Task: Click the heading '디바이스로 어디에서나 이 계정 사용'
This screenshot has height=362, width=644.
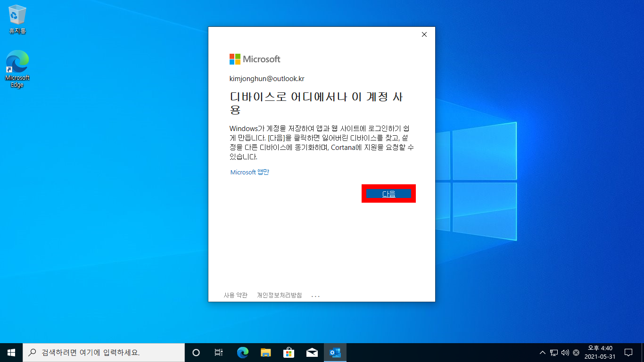Action: 316,103
